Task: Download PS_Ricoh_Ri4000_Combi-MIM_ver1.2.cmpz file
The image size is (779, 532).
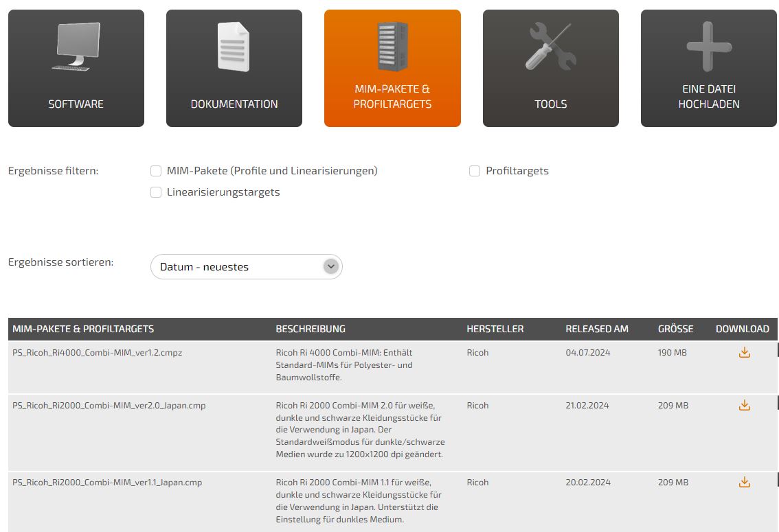Action: click(x=744, y=353)
